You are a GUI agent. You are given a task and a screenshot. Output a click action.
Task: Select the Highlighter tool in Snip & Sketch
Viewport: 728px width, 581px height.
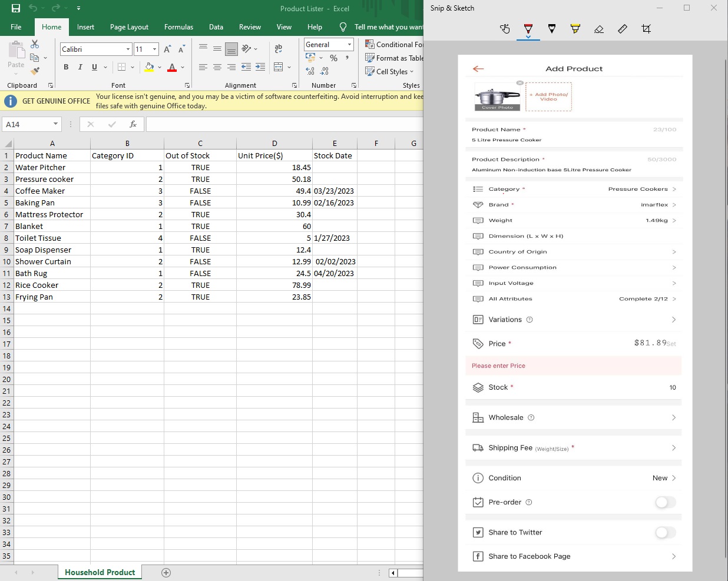point(575,29)
